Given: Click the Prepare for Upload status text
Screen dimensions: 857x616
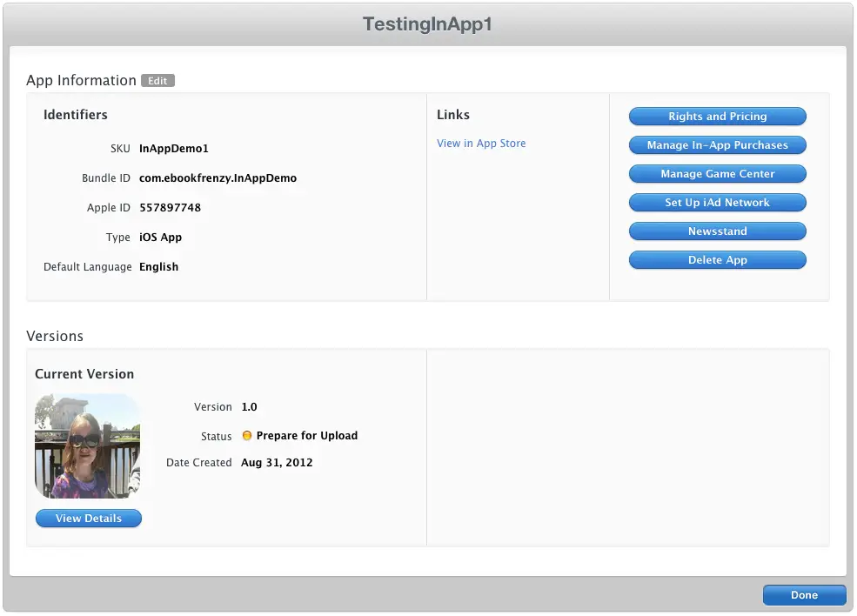Looking at the screenshot, I should [x=306, y=436].
